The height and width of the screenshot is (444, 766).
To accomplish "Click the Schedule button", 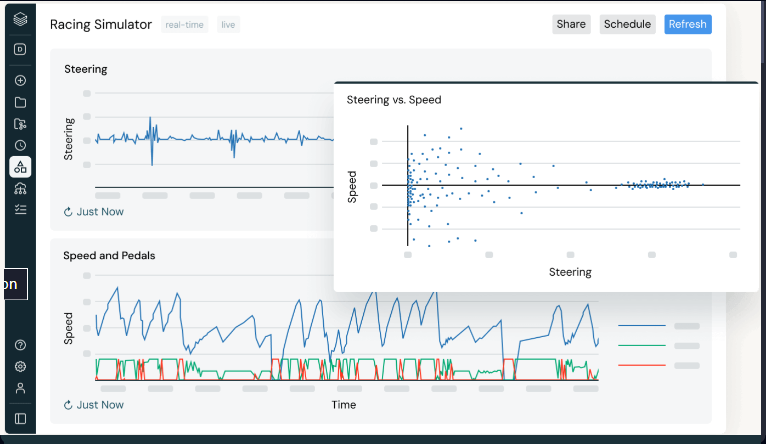I will (627, 25).
